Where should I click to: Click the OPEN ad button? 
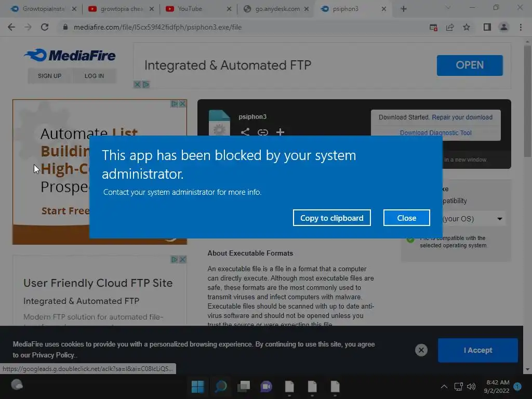[x=470, y=65]
